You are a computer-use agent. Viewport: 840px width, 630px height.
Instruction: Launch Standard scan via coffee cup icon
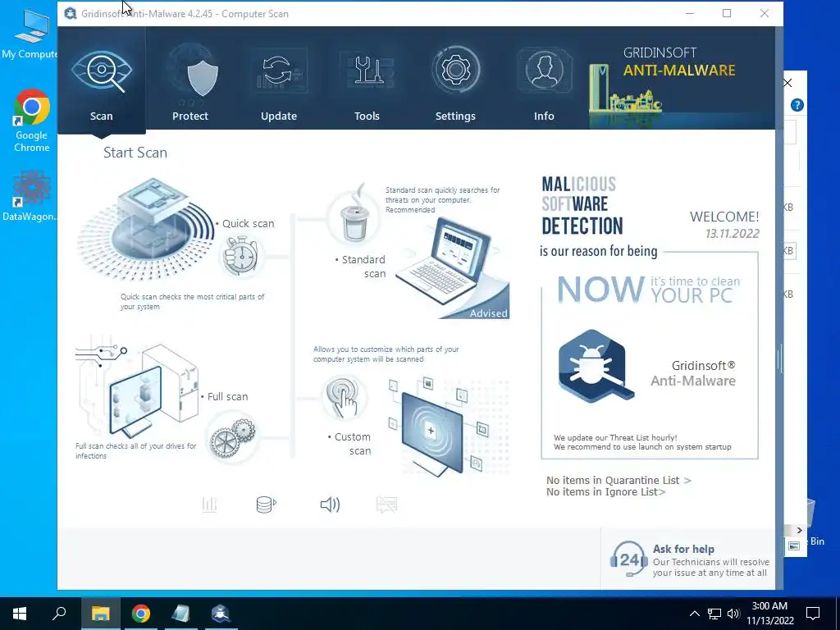tap(354, 217)
